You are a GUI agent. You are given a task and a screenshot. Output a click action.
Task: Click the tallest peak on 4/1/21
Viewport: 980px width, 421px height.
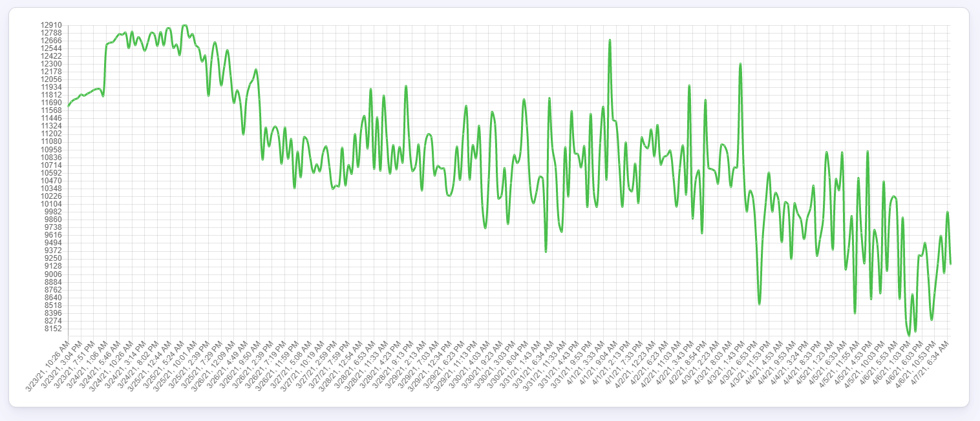pyautogui.click(x=610, y=40)
